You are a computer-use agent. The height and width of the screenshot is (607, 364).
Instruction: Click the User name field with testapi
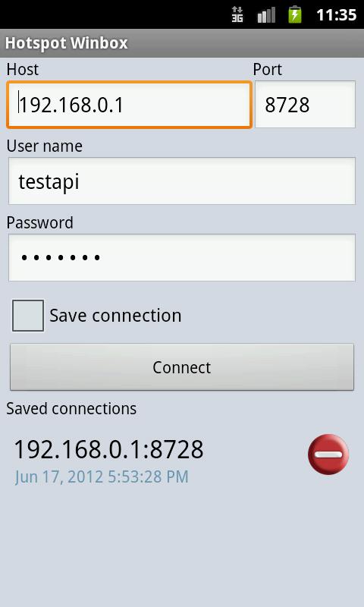(182, 181)
